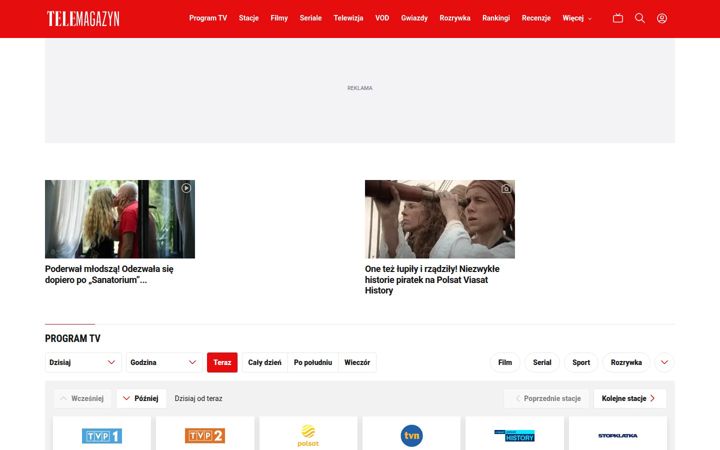Expand the Więcej menu
Image resolution: width=720 pixels, height=450 pixels.
point(577,18)
